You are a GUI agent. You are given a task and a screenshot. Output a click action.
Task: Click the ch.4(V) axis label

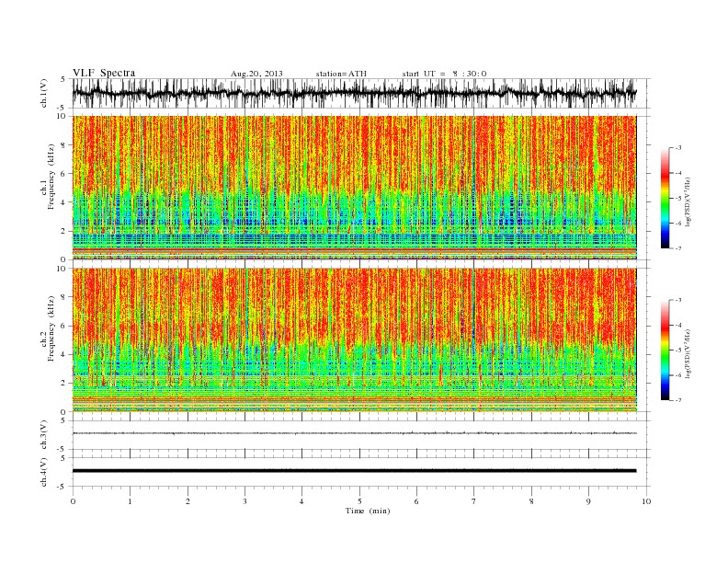pyautogui.click(x=44, y=472)
